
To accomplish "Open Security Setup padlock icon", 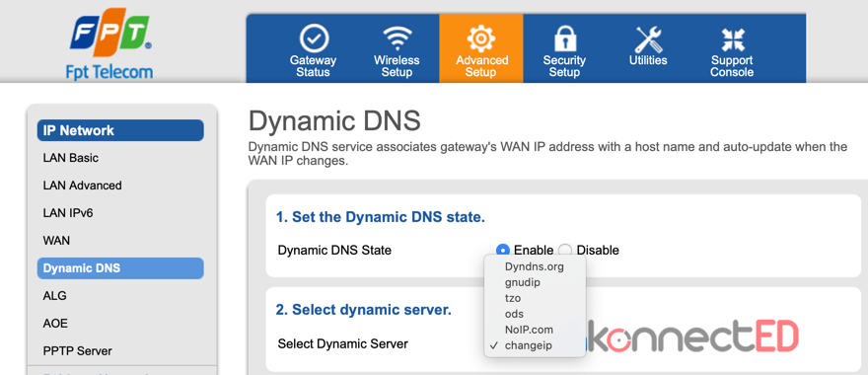I will click(564, 39).
